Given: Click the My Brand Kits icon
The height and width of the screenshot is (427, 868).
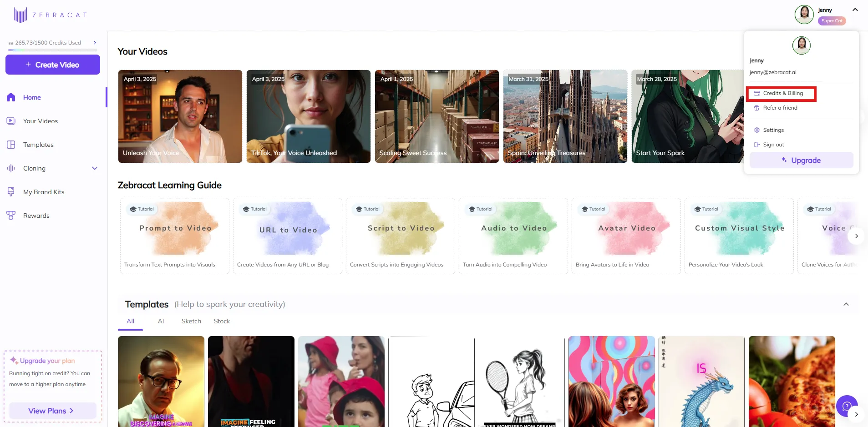Looking at the screenshot, I should coord(11,192).
